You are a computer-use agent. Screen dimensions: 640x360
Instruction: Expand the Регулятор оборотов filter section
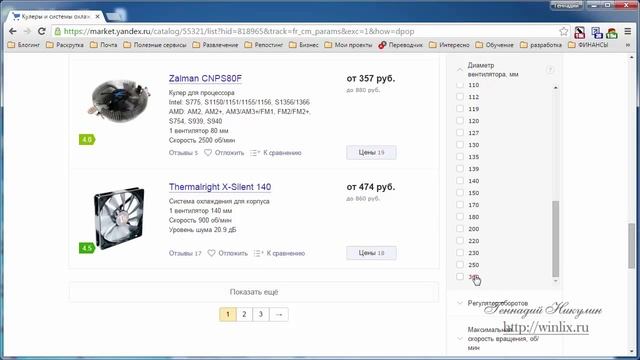(460, 303)
